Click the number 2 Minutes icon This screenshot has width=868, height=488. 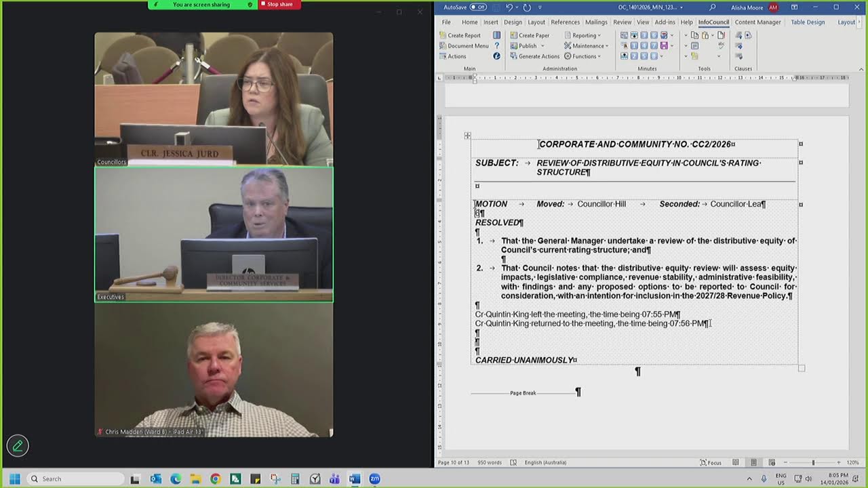tap(633, 56)
